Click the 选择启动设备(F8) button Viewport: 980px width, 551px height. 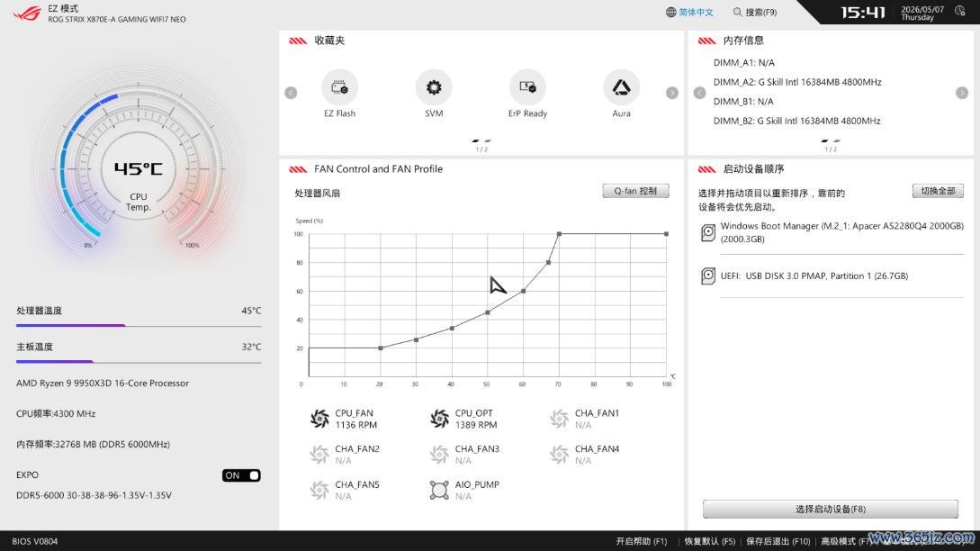pos(830,509)
